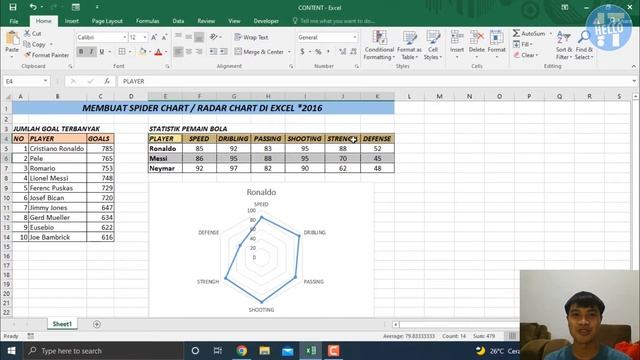Image resolution: width=640 pixels, height=360 pixels.
Task: Apply red font color
Action: point(158,52)
